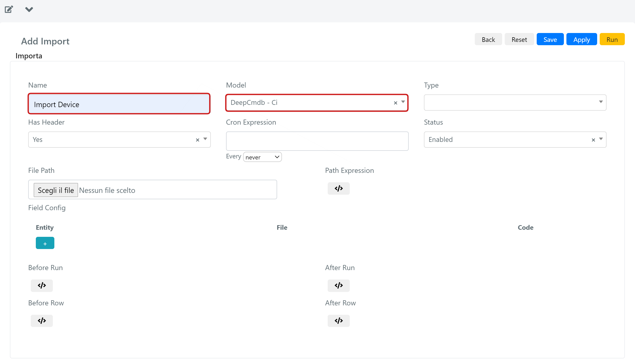The width and height of the screenshot is (635, 364).
Task: Click the edit pencil icon at top left
Action: coord(9,9)
